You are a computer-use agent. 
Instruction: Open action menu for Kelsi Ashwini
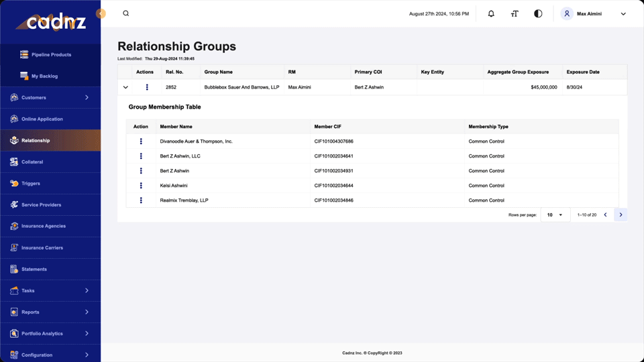141,186
